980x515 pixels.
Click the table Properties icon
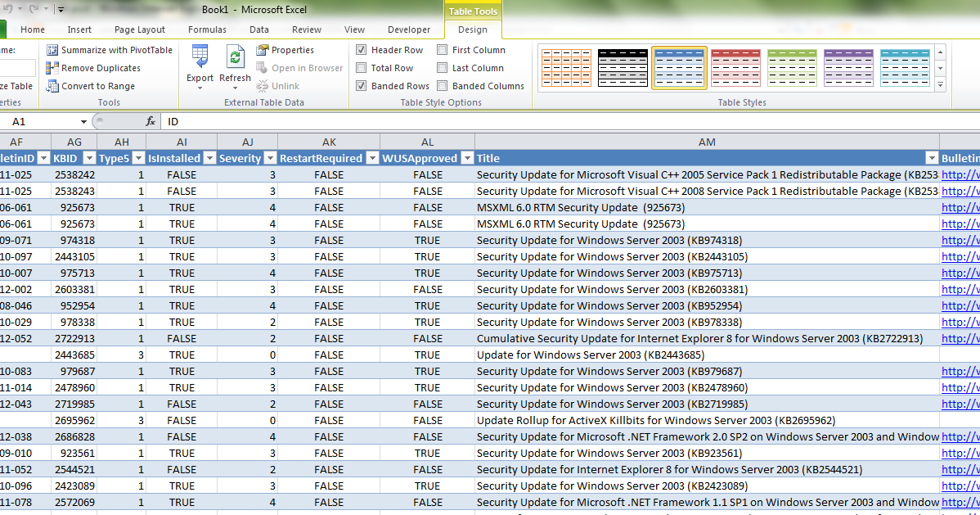click(x=263, y=49)
